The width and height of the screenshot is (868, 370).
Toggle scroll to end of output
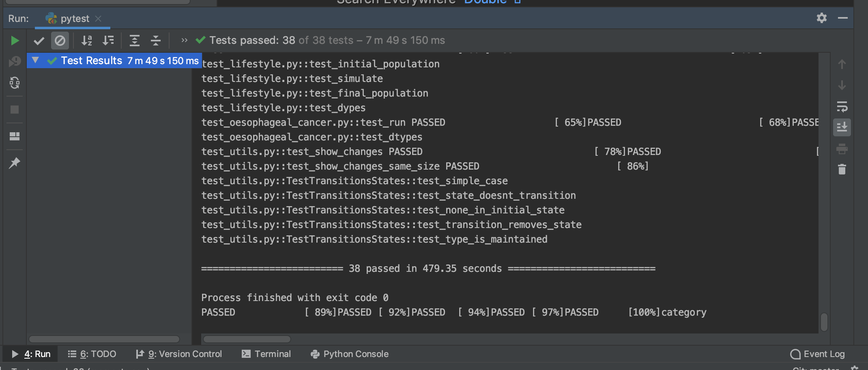pyautogui.click(x=842, y=127)
